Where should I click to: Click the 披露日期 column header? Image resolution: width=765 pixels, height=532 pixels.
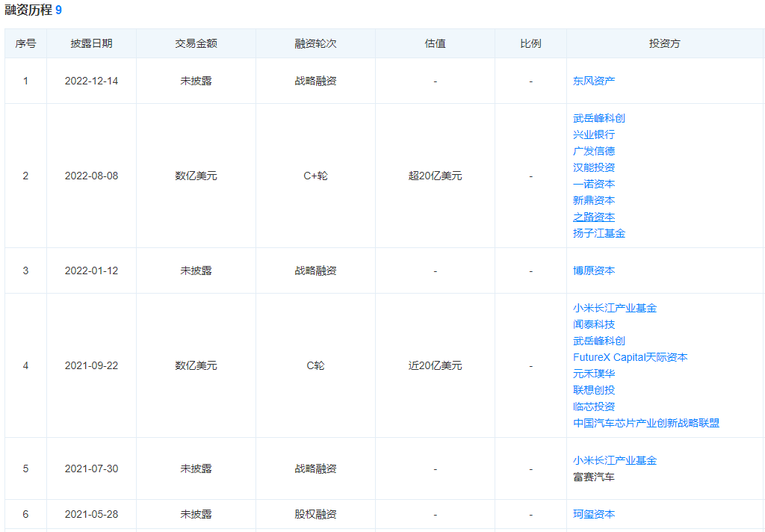coord(91,43)
